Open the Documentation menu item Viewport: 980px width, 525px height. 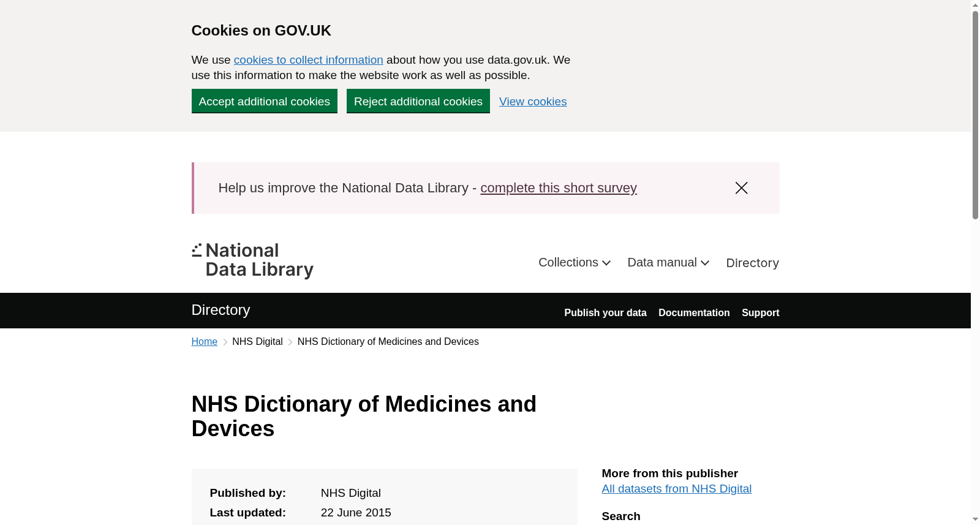[694, 312]
